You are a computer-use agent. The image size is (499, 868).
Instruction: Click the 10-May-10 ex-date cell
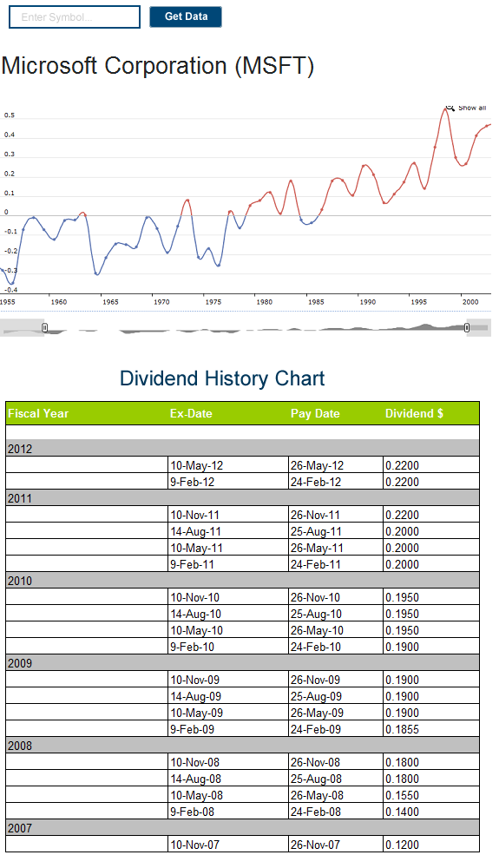click(228, 630)
